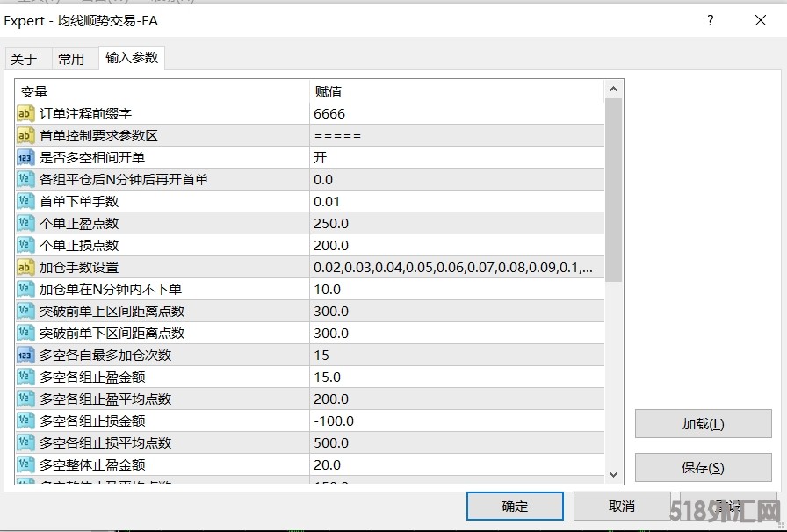Click the 保存(S) button
This screenshot has width=787, height=532.
[x=703, y=468]
